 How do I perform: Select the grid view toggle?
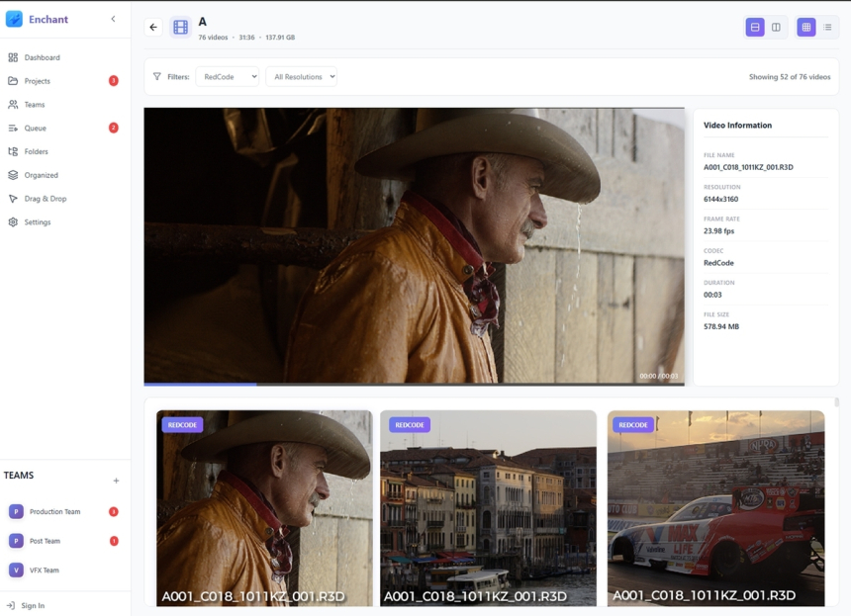click(x=806, y=28)
